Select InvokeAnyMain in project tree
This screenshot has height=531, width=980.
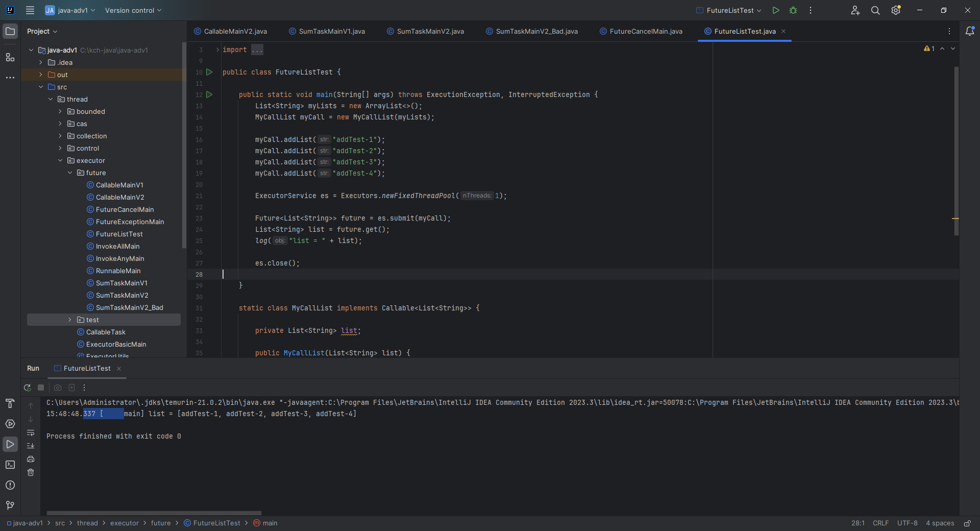[x=115, y=258]
